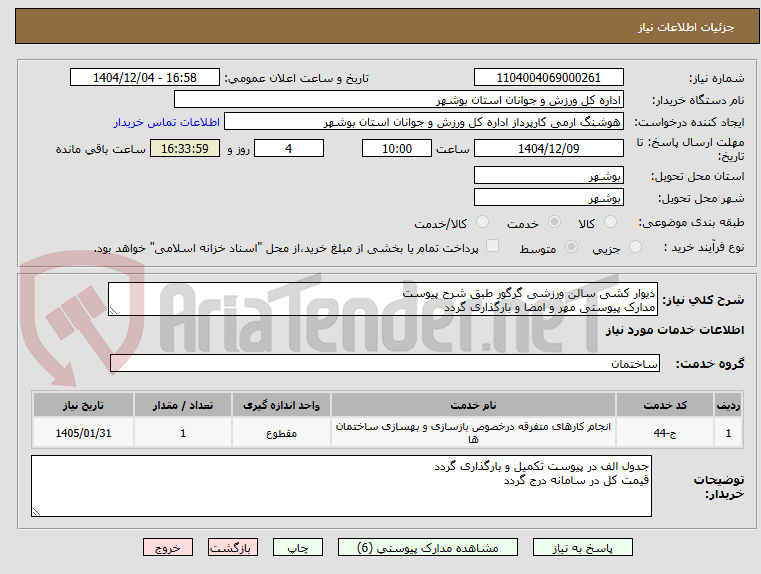Select the کالا/خدمت radio button

[482, 222]
